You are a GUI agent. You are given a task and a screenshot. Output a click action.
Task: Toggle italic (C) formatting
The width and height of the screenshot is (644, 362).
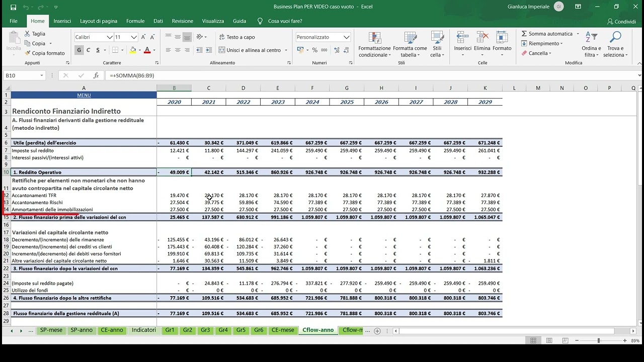89,50
